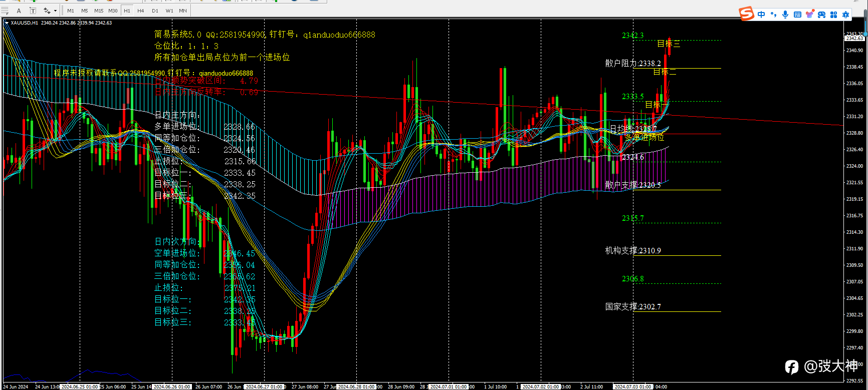Image resolution: width=868 pixels, height=390 pixels.
Task: Click the 2024.06.25 01:00 time marker
Action: (80, 386)
